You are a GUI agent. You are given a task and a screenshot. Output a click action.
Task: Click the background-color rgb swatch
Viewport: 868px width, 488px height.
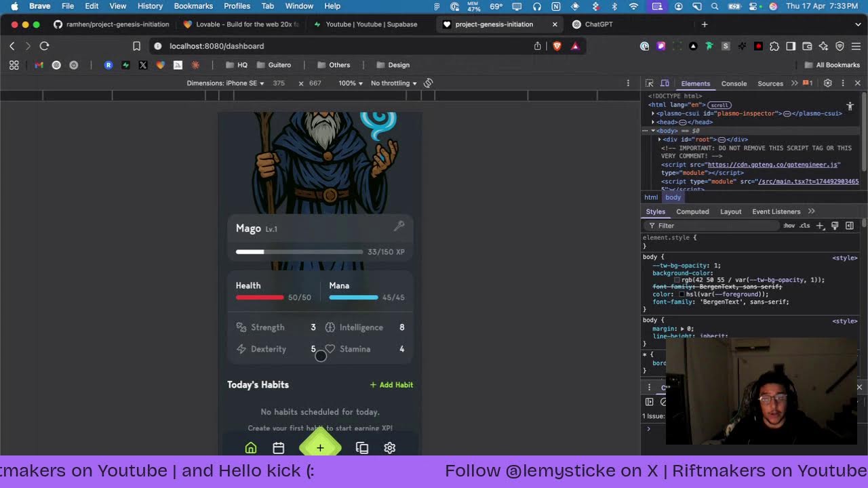(x=677, y=280)
